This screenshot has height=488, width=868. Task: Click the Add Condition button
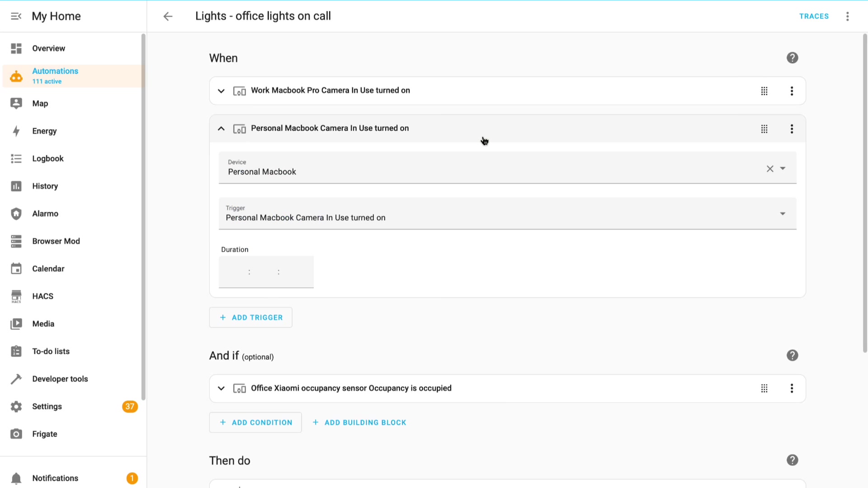[x=255, y=422]
